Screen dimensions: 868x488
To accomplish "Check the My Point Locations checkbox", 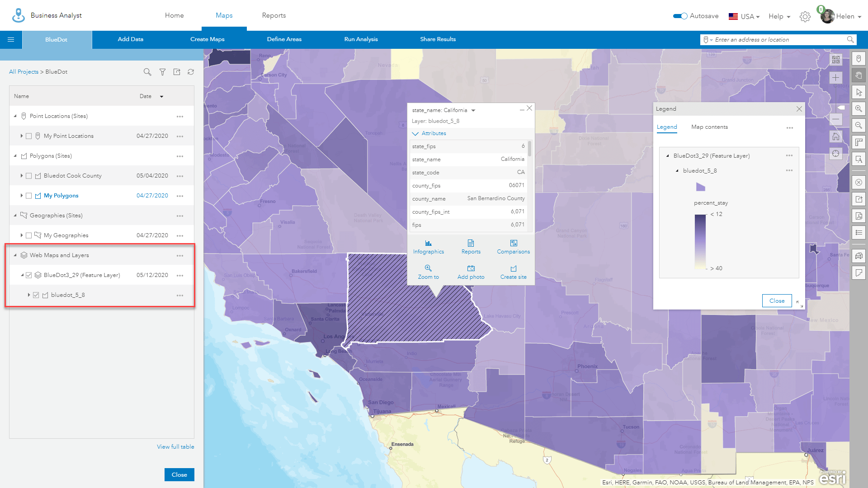I will [x=29, y=136].
